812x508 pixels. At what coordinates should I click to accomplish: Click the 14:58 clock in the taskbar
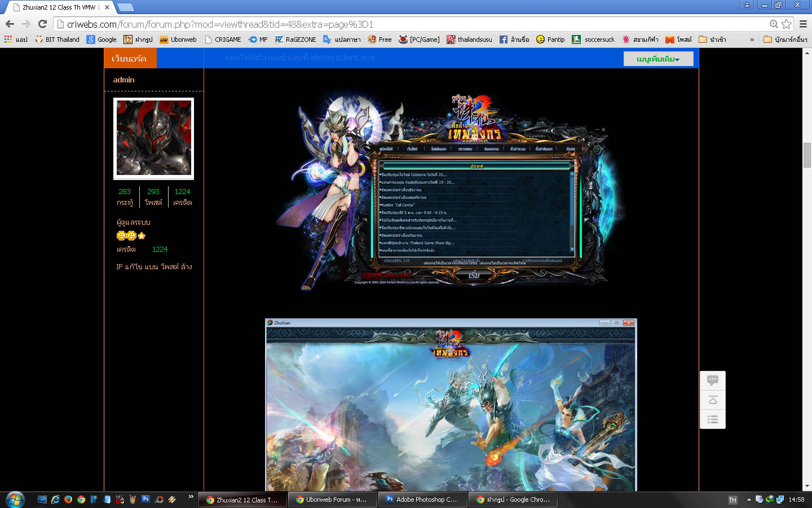[x=796, y=500]
